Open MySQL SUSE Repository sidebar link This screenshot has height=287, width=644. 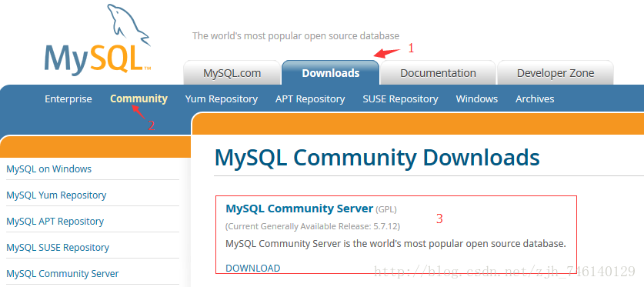pyautogui.click(x=58, y=248)
